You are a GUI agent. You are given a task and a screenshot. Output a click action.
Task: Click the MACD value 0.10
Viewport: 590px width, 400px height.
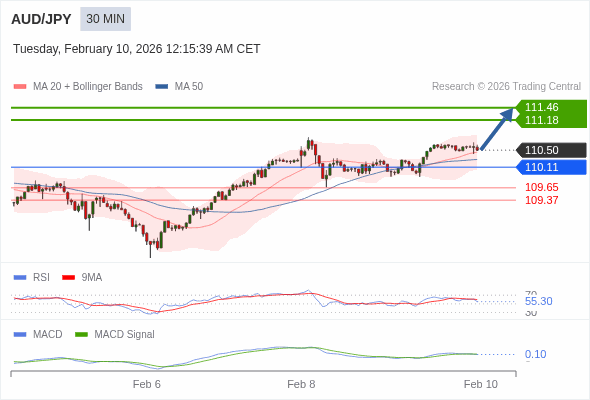535,354
